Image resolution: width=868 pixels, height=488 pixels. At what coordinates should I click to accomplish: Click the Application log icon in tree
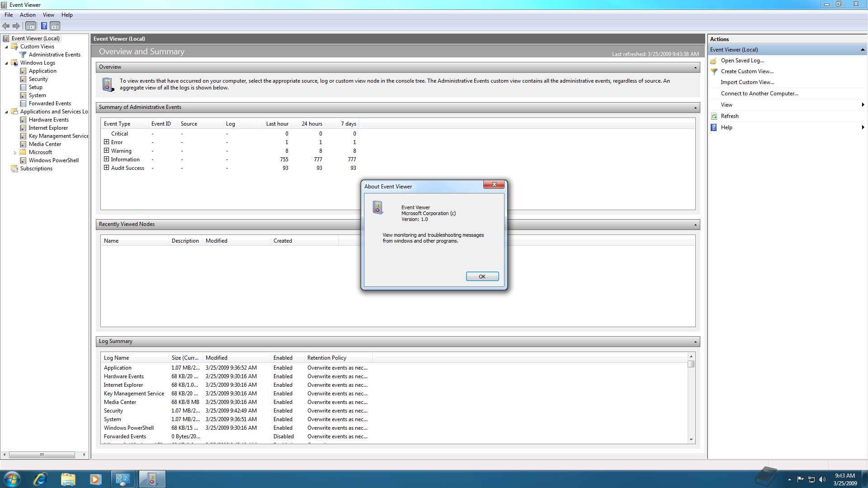tap(23, 71)
